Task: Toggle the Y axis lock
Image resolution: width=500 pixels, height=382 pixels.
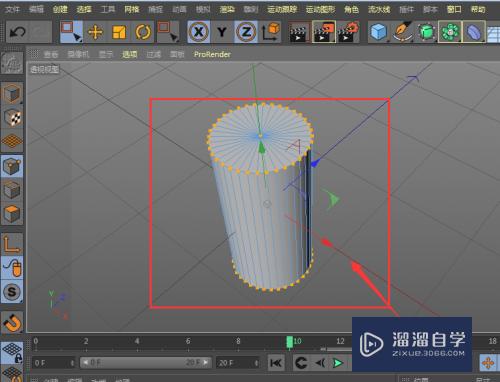Action: click(222, 32)
